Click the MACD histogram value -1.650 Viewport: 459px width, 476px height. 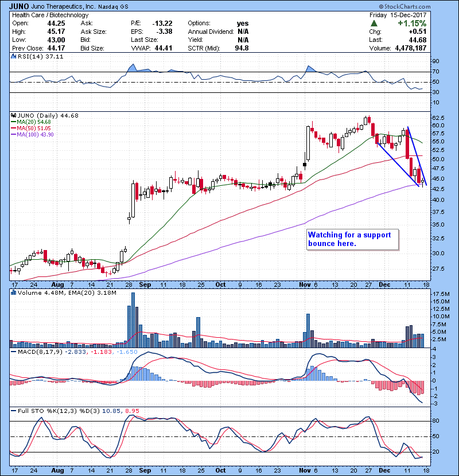pyautogui.click(x=127, y=352)
